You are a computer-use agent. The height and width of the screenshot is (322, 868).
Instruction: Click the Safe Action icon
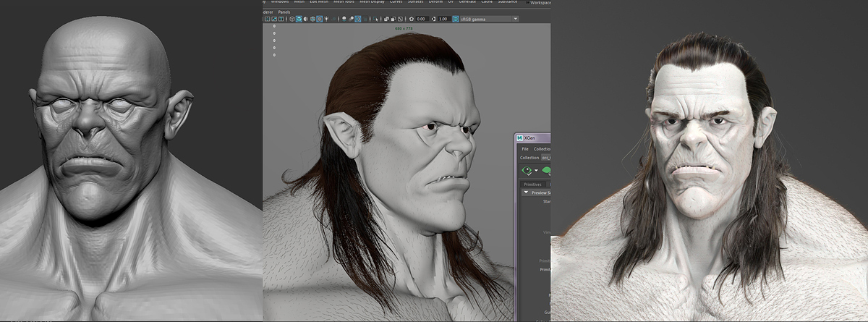274,19
